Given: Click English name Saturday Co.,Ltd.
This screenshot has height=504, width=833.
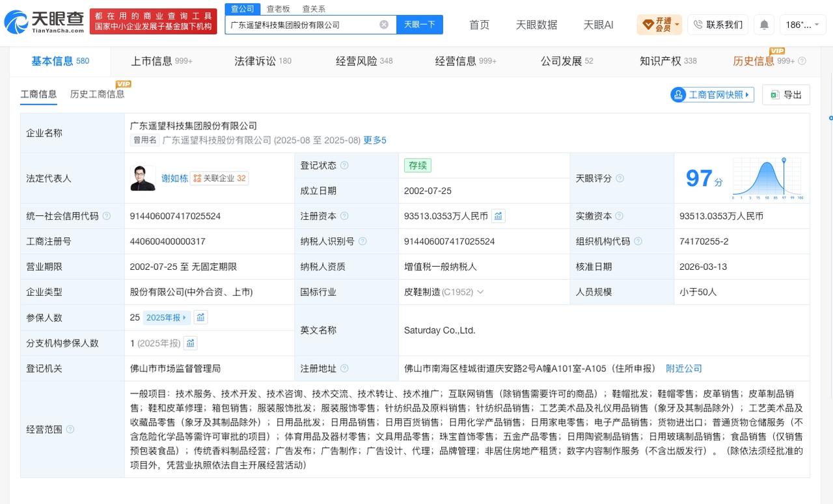Looking at the screenshot, I should pos(439,330).
